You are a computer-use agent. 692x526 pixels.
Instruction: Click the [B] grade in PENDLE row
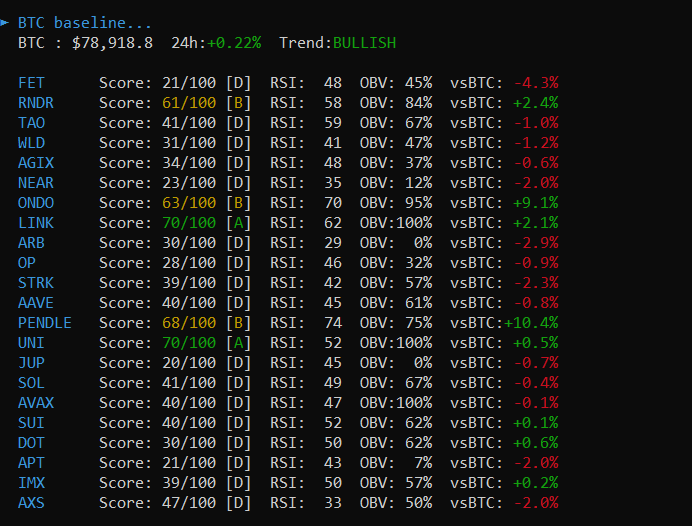(x=238, y=323)
